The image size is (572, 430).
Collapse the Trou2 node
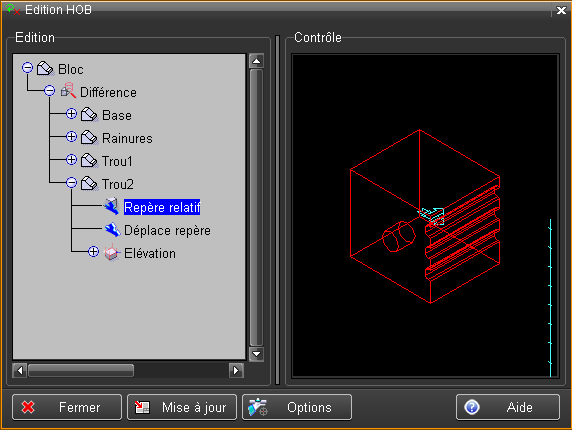pos(72,182)
